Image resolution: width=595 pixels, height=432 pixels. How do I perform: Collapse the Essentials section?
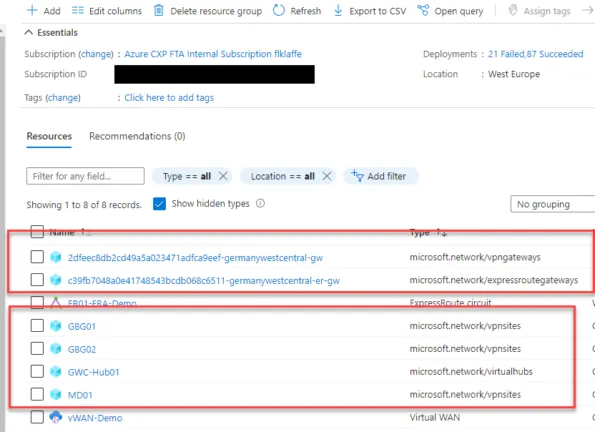[28, 33]
